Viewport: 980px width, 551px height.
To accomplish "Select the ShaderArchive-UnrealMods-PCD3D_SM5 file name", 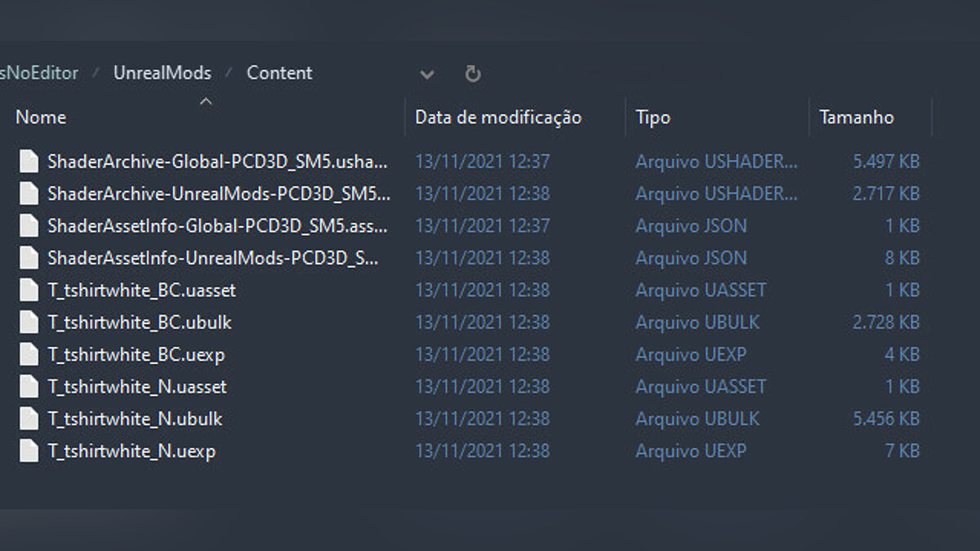I will tap(219, 193).
